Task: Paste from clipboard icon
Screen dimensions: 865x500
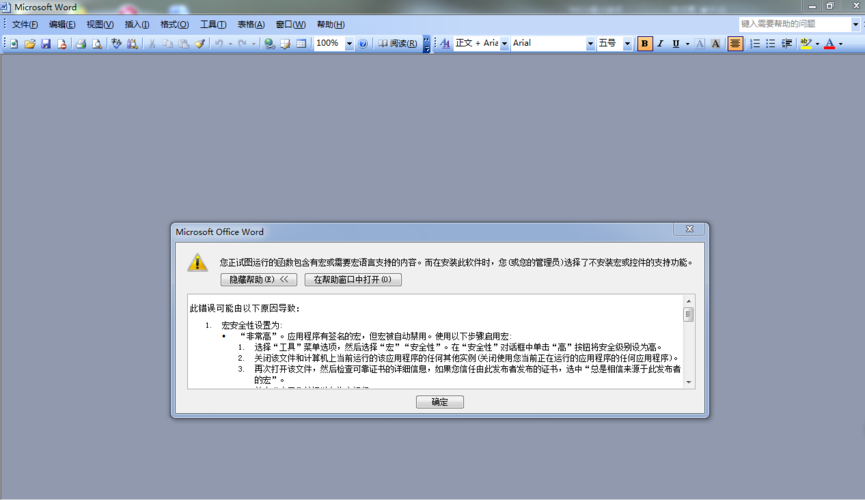Action: click(x=183, y=44)
